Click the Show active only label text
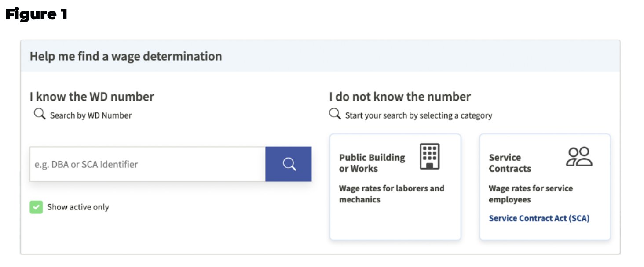Image resolution: width=644 pixels, height=267 pixels. pyautogui.click(x=78, y=207)
